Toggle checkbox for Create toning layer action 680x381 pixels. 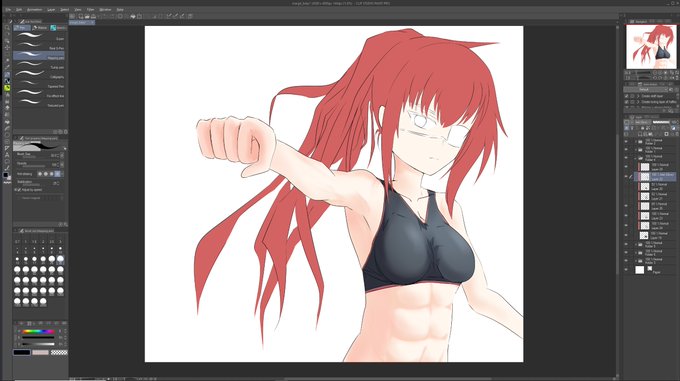[x=626, y=102]
